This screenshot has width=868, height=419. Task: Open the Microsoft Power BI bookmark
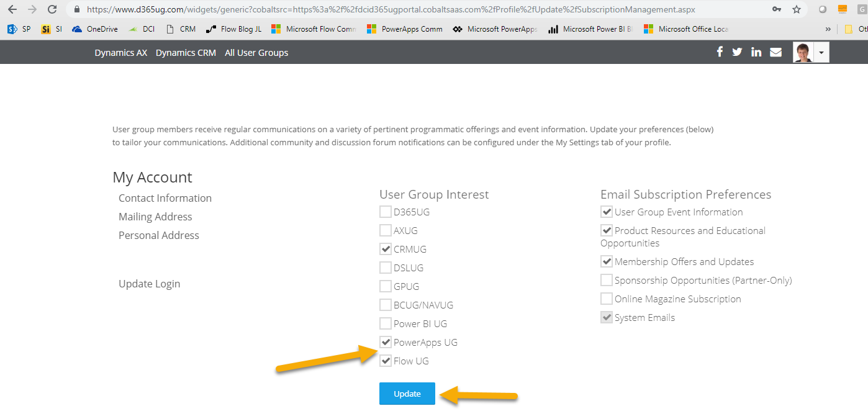(590, 29)
